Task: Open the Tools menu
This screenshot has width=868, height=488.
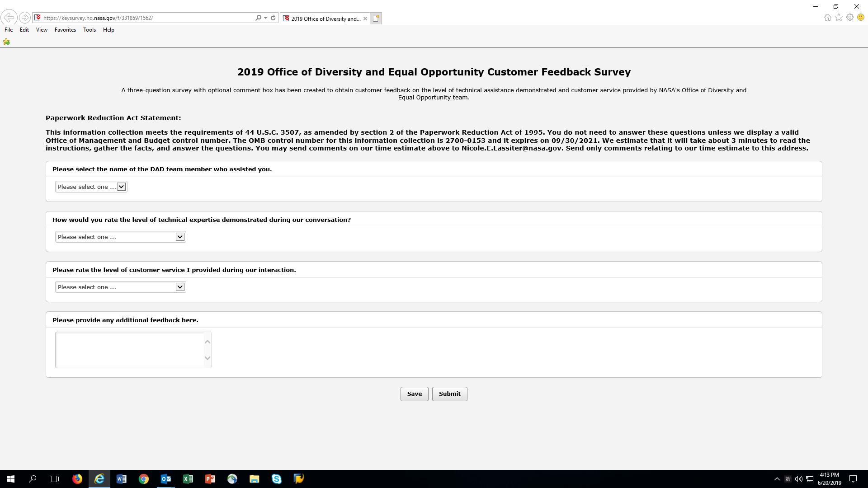Action: pos(89,30)
